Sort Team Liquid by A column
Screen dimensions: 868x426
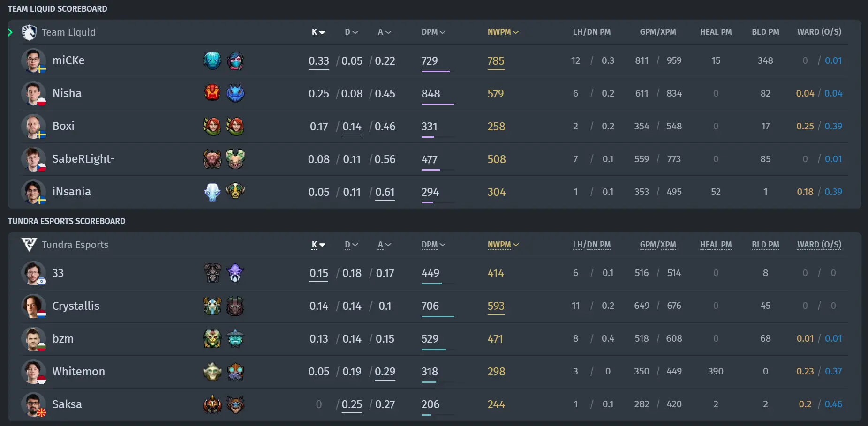pos(385,32)
